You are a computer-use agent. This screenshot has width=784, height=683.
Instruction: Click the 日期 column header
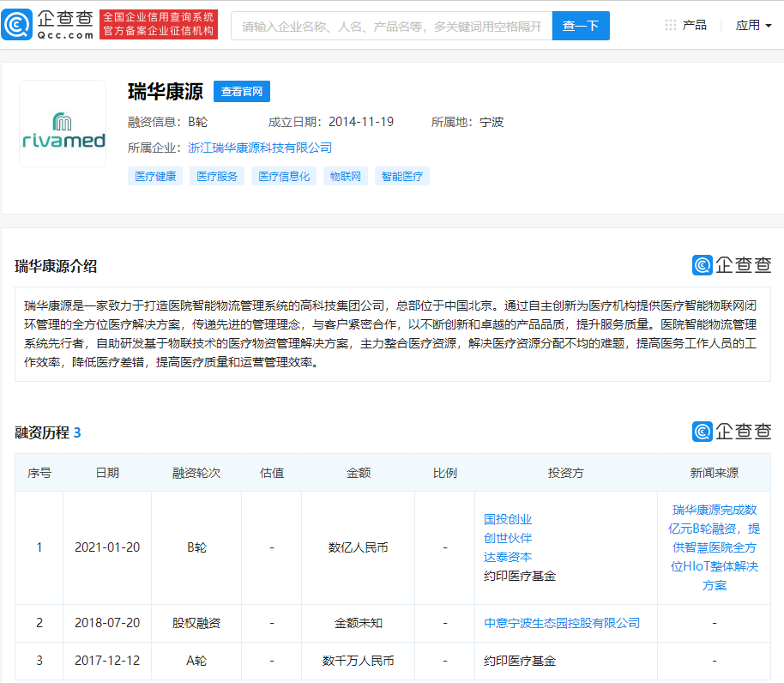click(107, 473)
